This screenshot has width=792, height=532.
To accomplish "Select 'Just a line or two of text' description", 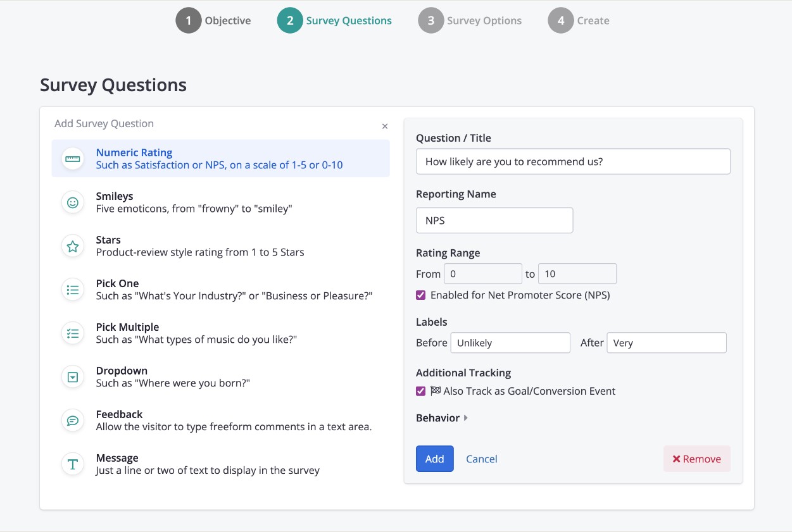I will click(208, 471).
